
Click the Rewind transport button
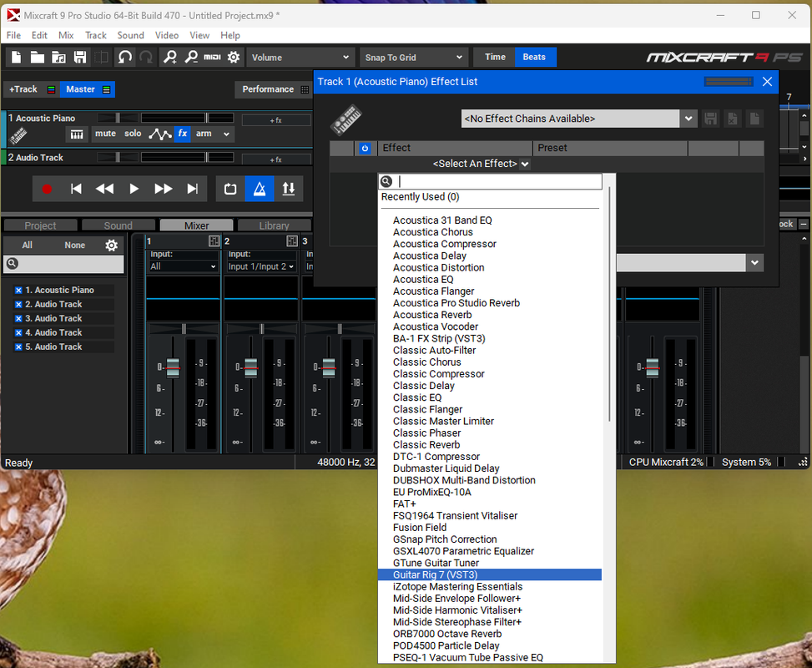click(x=104, y=189)
